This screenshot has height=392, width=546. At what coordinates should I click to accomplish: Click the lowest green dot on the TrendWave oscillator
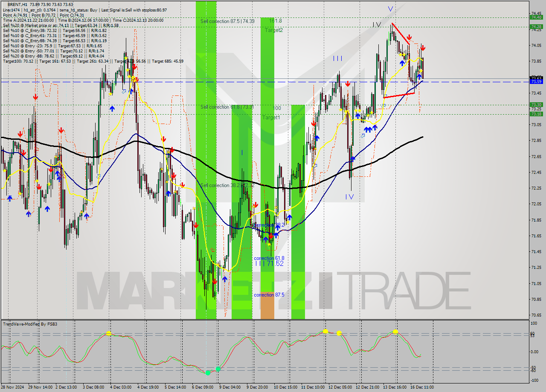[208, 372]
